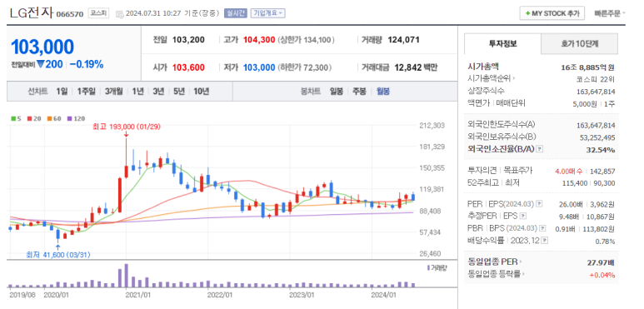Click the 4.00매수 investment opinion
644x309 pixels.
point(569,171)
